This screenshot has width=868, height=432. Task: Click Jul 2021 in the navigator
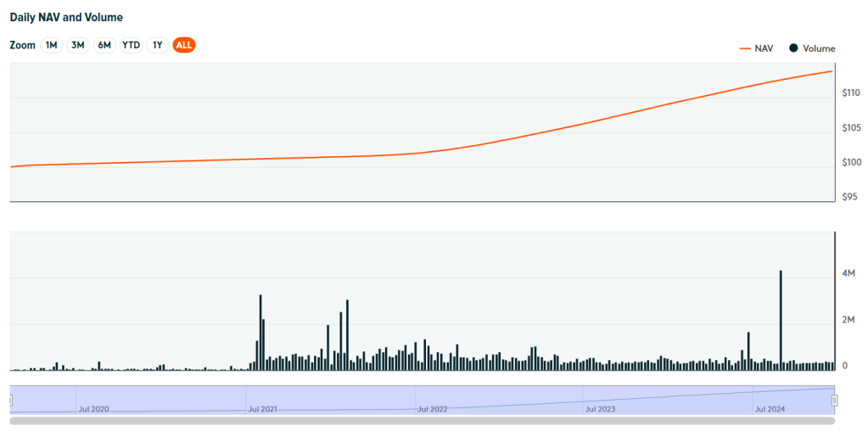point(263,409)
